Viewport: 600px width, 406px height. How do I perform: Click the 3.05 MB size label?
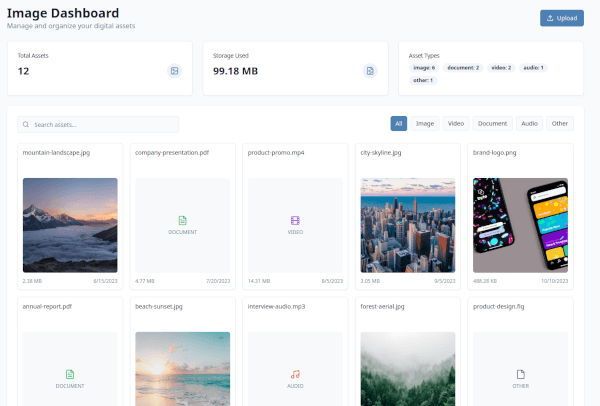click(x=370, y=281)
